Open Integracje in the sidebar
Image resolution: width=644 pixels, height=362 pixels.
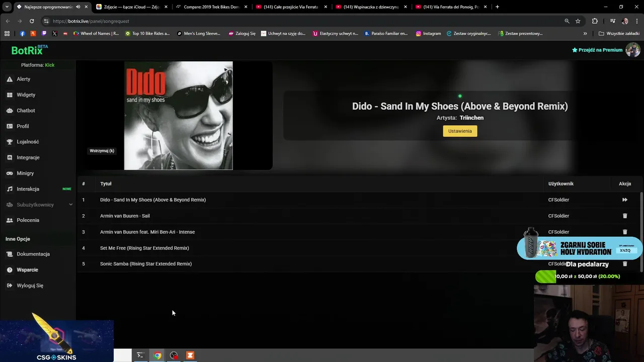[x=28, y=157]
